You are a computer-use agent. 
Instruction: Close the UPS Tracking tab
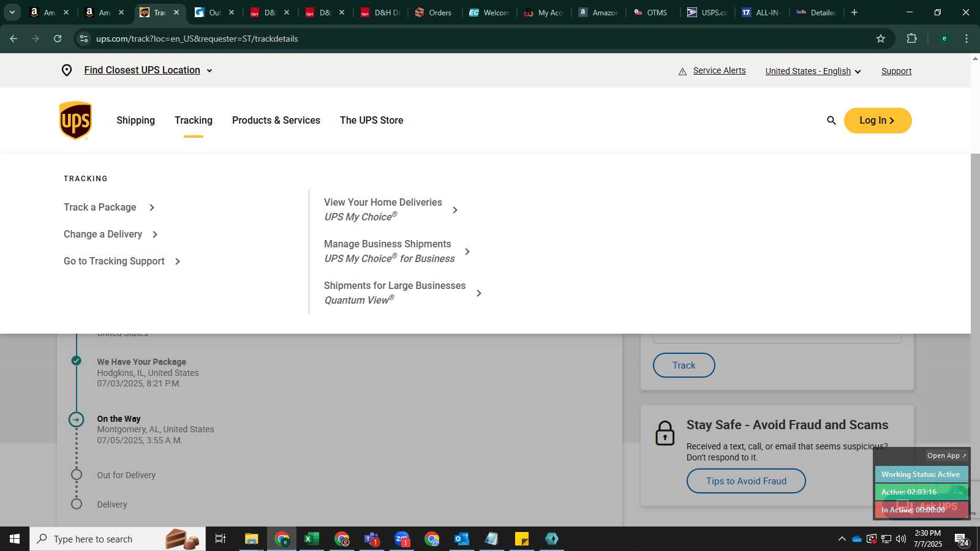pyautogui.click(x=176, y=12)
